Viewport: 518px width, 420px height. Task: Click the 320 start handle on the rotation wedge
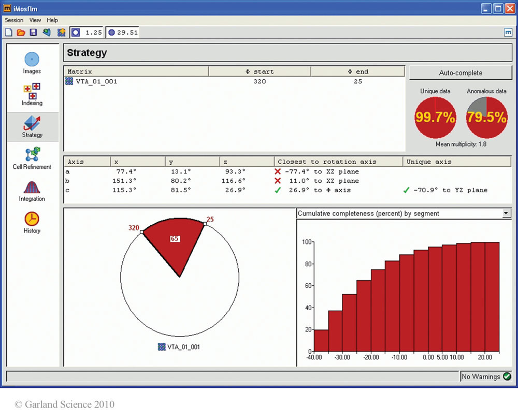tap(141, 233)
